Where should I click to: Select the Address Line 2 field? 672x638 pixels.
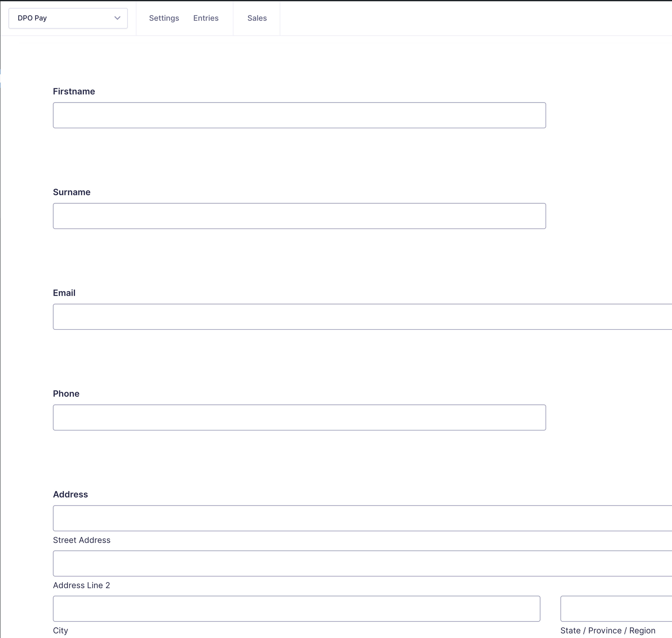362,563
